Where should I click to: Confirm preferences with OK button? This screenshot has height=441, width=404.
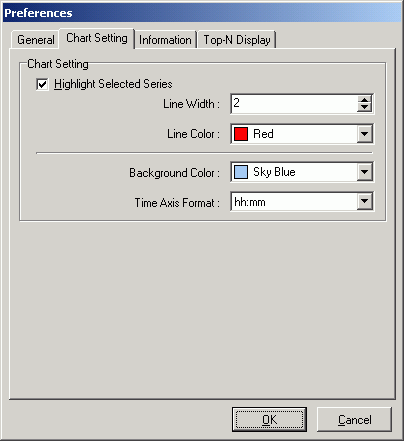coord(269,419)
